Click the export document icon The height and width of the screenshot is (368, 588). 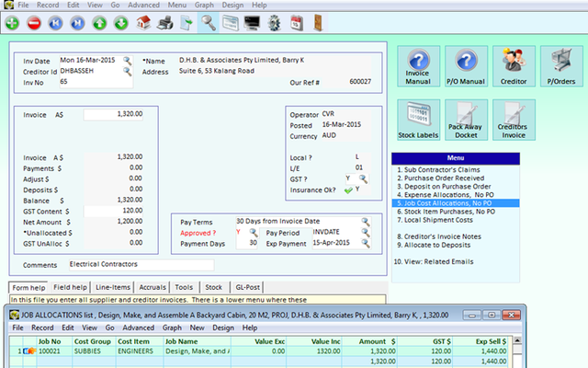point(187,23)
